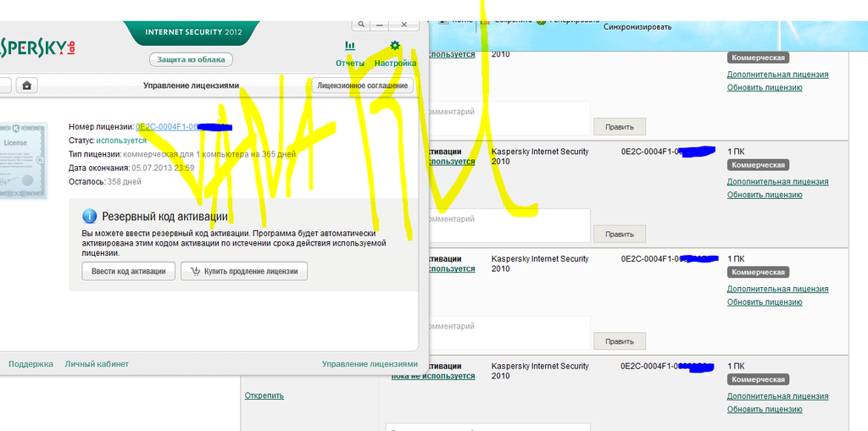Click the Статус: используется text
The width and height of the screenshot is (868, 431).
pos(108,141)
